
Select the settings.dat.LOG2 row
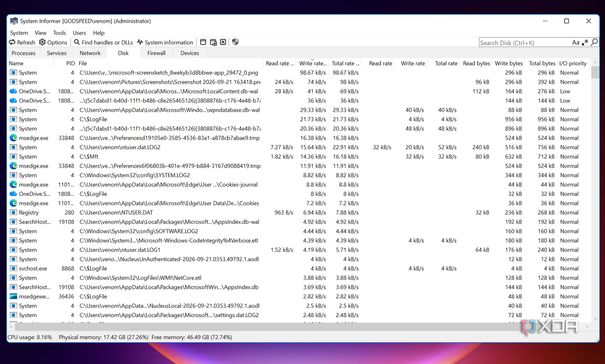[x=299, y=315]
